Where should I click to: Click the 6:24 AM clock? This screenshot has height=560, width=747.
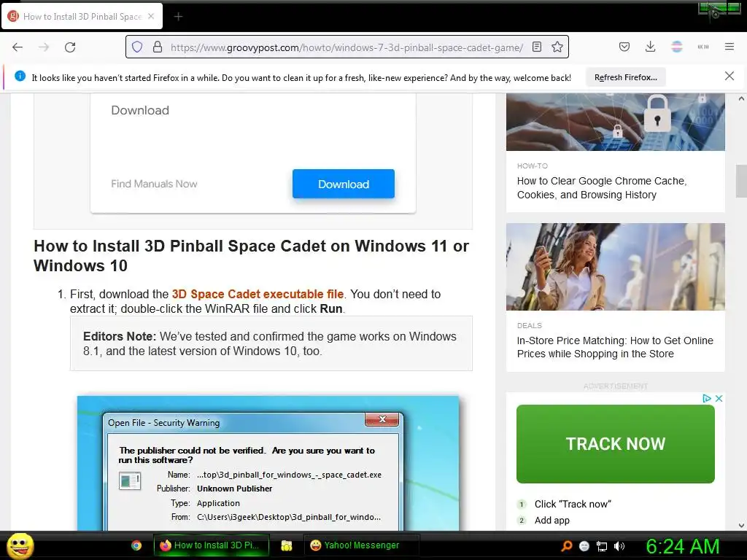click(682, 546)
